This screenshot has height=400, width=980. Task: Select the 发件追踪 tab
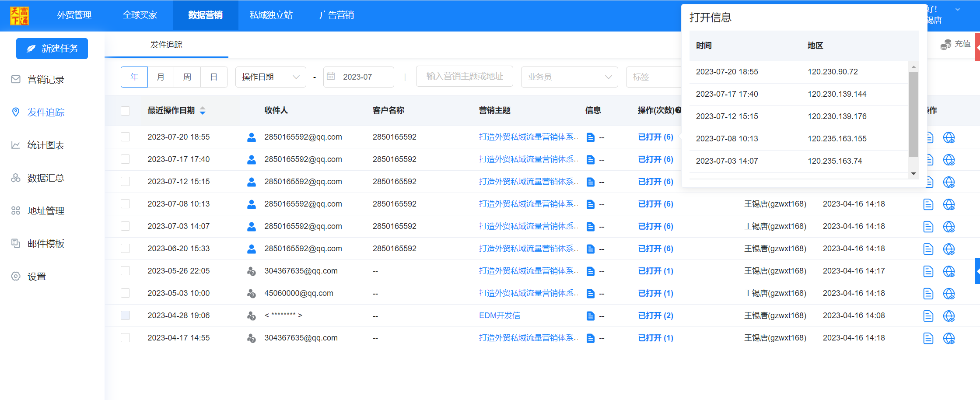[166, 45]
